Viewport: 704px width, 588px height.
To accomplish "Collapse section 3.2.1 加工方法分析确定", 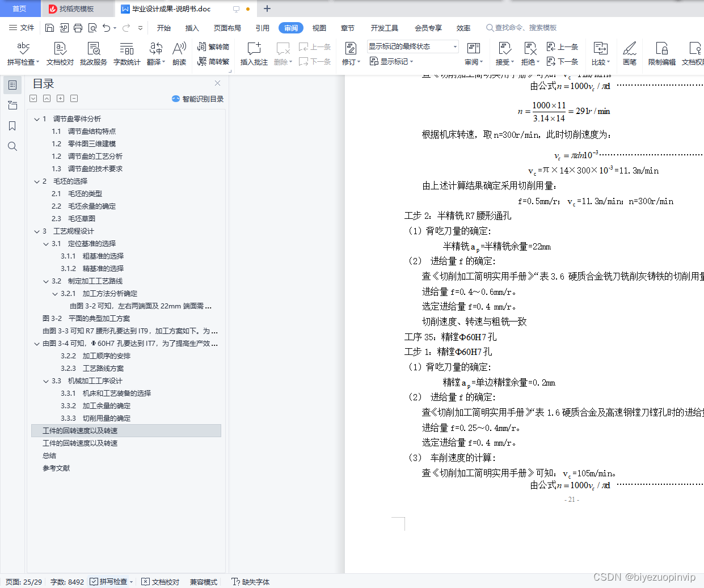I will [x=55, y=294].
